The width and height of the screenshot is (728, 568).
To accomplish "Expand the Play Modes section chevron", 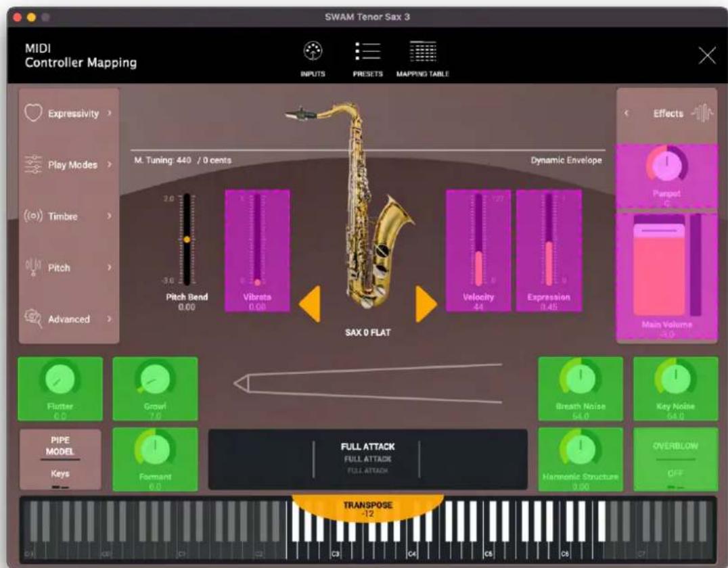I will pyautogui.click(x=110, y=164).
